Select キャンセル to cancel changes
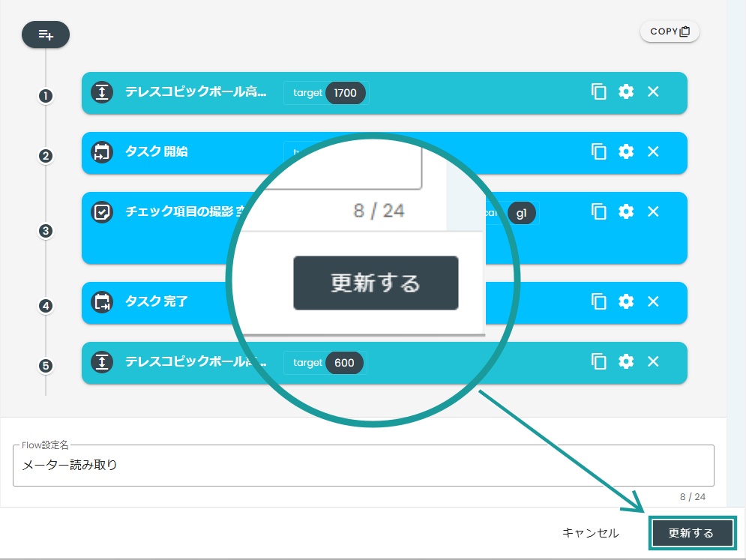The height and width of the screenshot is (560, 746). pos(589,533)
